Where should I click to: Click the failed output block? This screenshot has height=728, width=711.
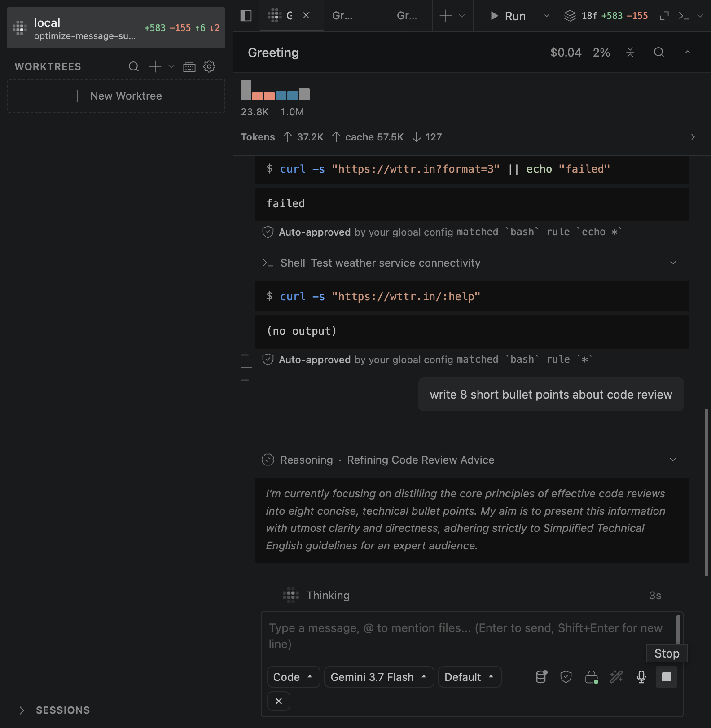point(472,204)
